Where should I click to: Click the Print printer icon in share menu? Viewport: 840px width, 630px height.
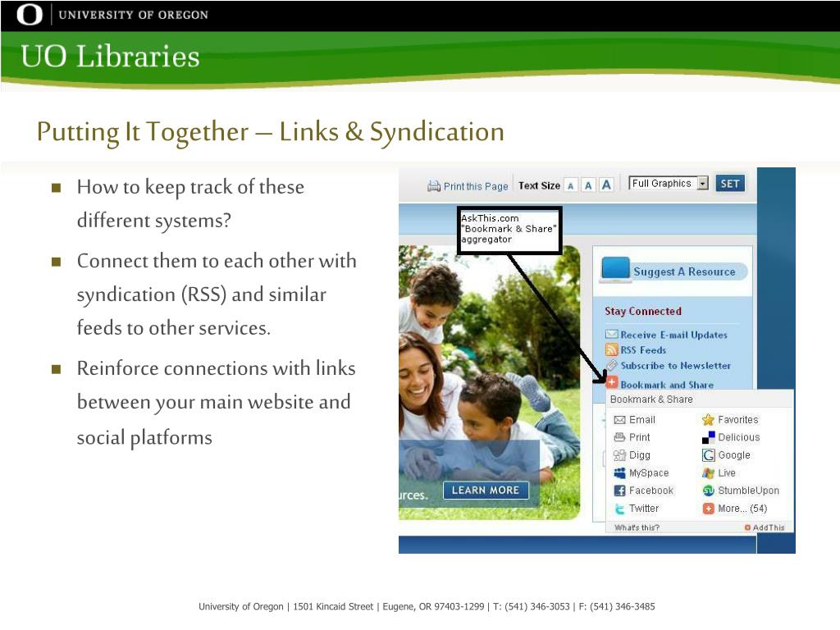coord(619,437)
